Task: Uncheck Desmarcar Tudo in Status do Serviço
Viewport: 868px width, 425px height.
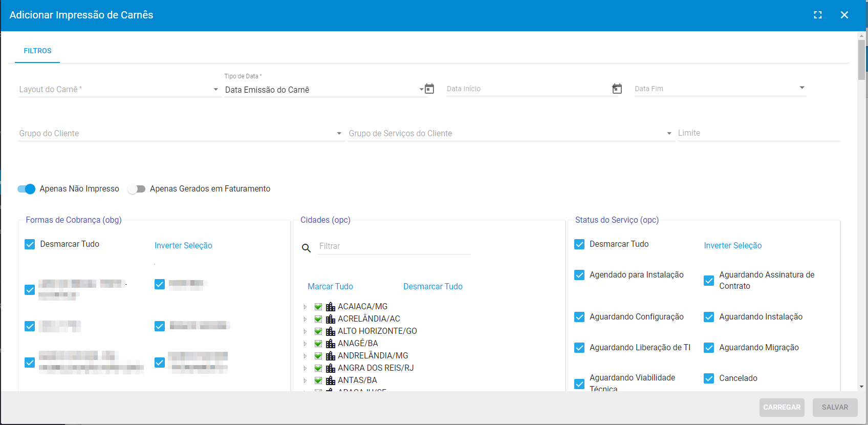Action: tap(579, 244)
